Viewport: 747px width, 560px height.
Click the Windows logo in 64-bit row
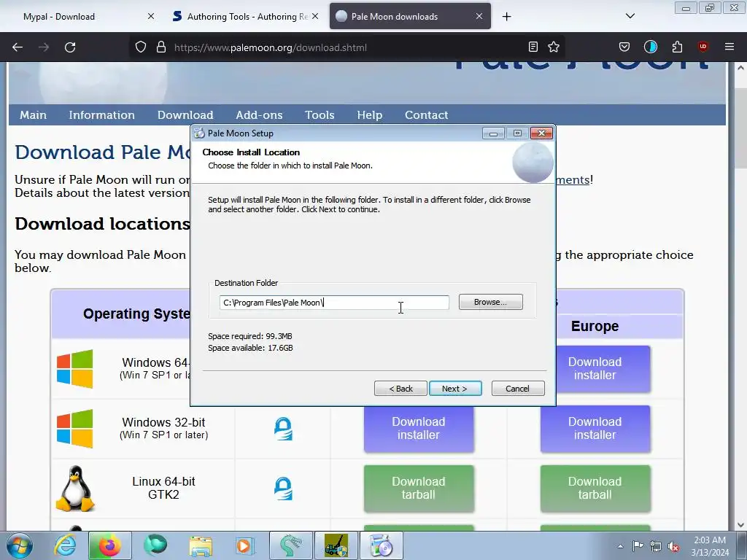pyautogui.click(x=75, y=369)
